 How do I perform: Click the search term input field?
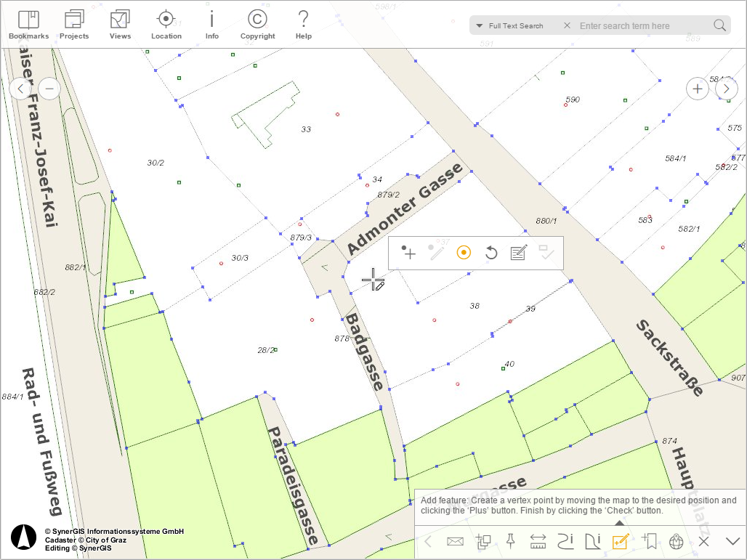click(x=639, y=25)
